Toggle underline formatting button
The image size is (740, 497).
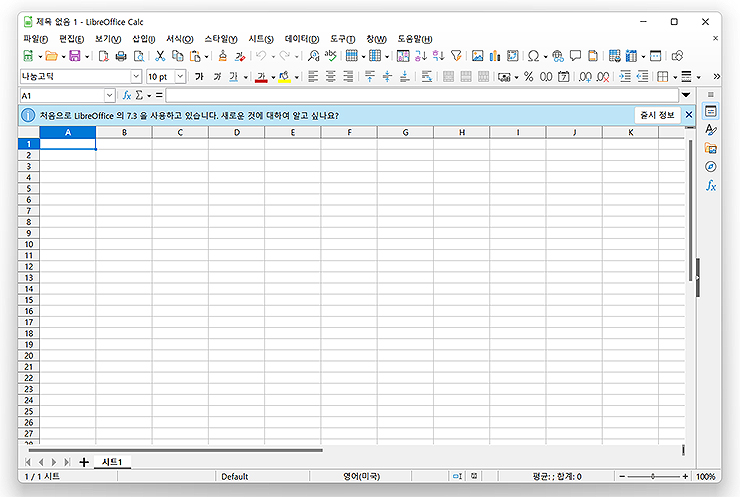[234, 76]
